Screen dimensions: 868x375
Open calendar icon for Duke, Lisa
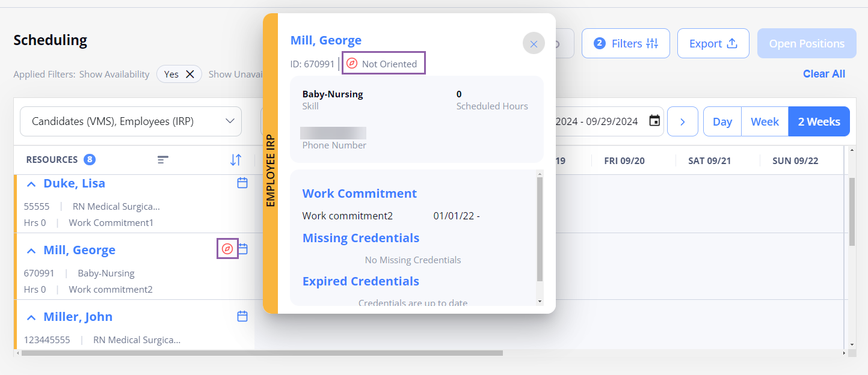242,183
